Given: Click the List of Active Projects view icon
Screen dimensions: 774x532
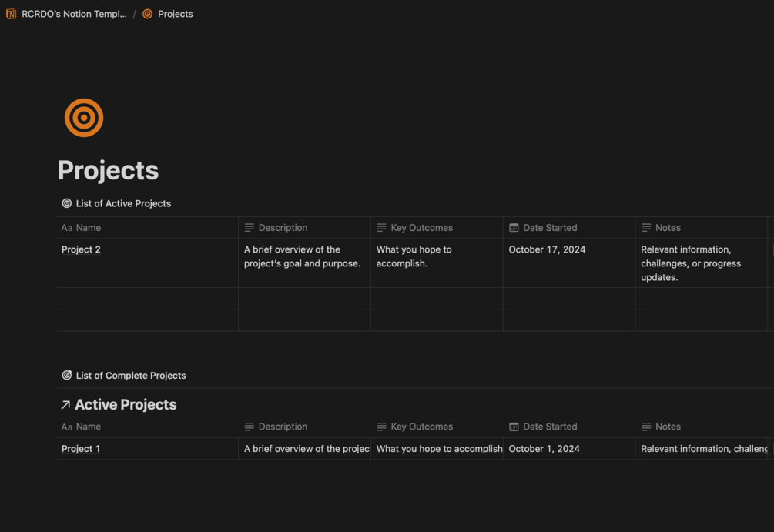Looking at the screenshot, I should pos(67,203).
